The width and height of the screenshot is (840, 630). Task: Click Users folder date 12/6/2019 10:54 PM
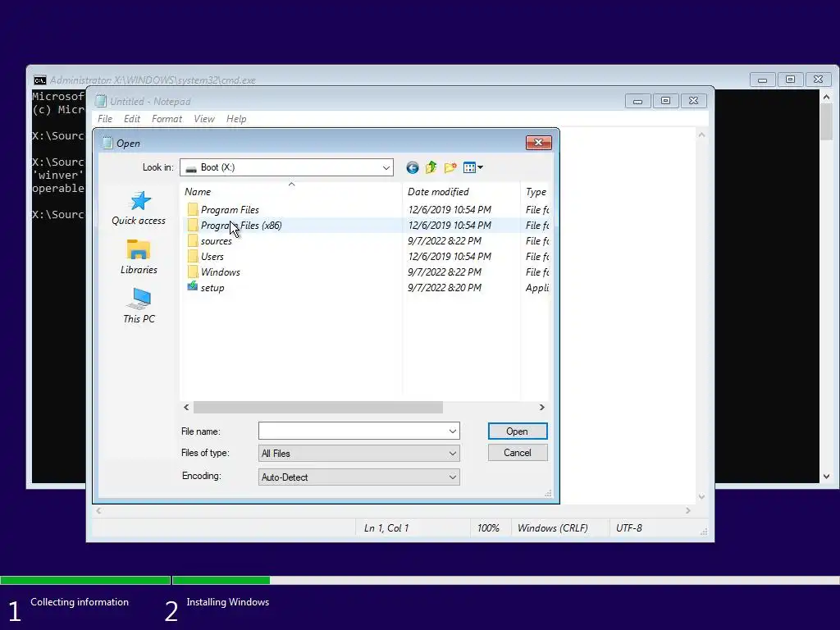[x=450, y=257]
